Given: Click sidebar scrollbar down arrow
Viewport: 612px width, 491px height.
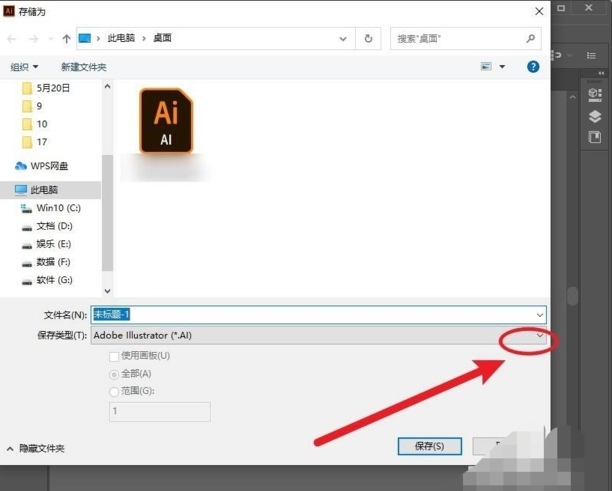Looking at the screenshot, I should [108, 291].
